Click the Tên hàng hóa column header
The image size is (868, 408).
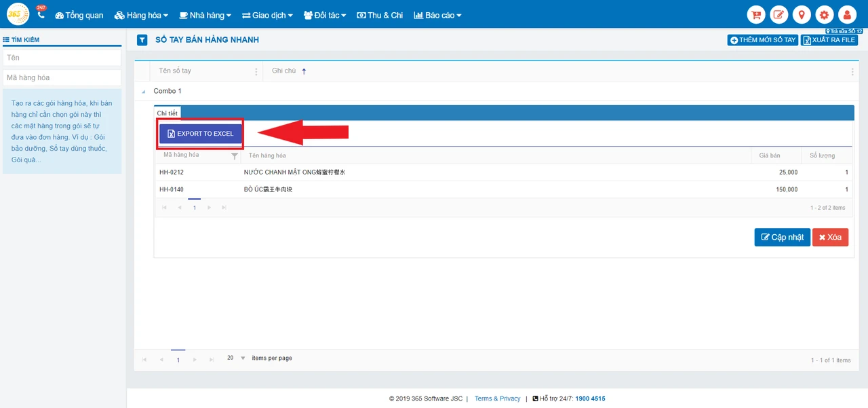[x=267, y=156]
